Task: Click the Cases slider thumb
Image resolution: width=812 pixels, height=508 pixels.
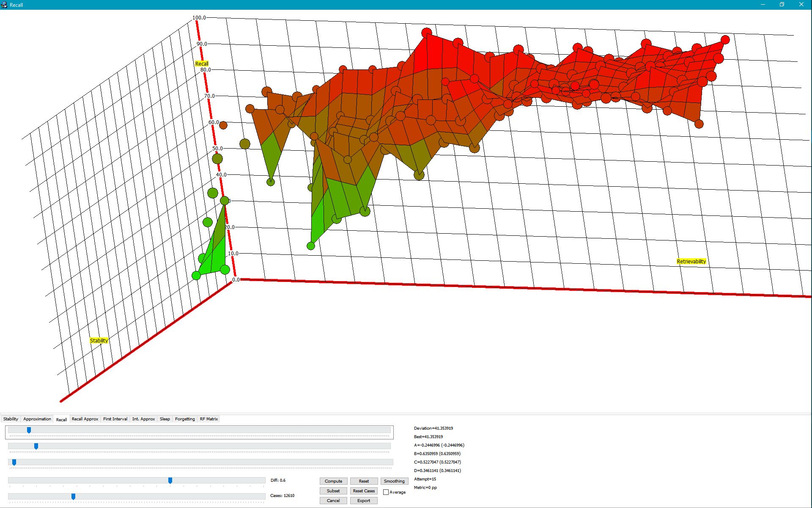Action: [x=73, y=496]
